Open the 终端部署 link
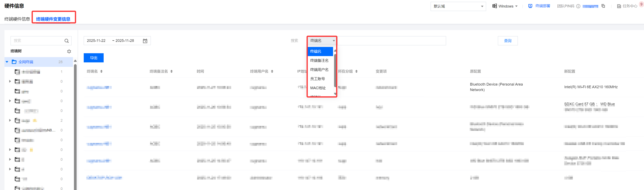Viewport: 644px width, 190px height. (543, 6)
